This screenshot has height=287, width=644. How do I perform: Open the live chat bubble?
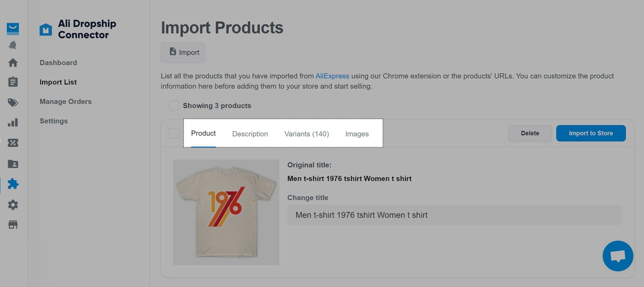[x=617, y=256]
